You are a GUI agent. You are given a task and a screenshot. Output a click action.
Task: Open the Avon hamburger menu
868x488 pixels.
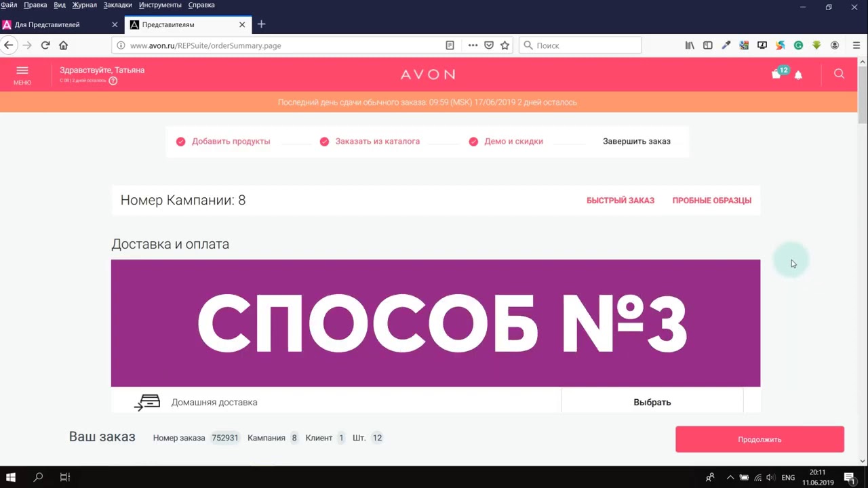[x=22, y=74]
